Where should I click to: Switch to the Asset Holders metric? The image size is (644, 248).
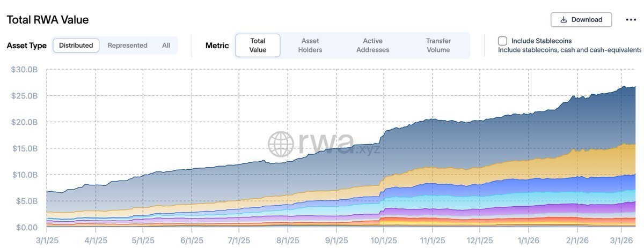[x=310, y=46]
